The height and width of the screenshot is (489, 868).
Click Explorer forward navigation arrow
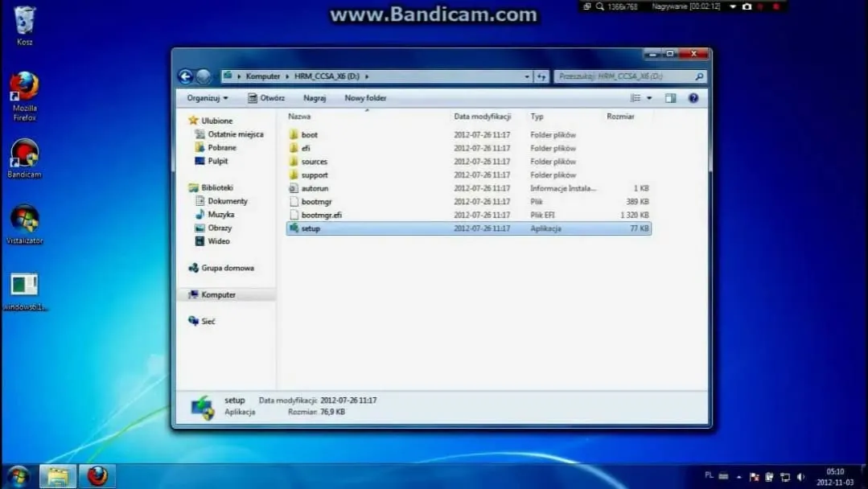(204, 76)
